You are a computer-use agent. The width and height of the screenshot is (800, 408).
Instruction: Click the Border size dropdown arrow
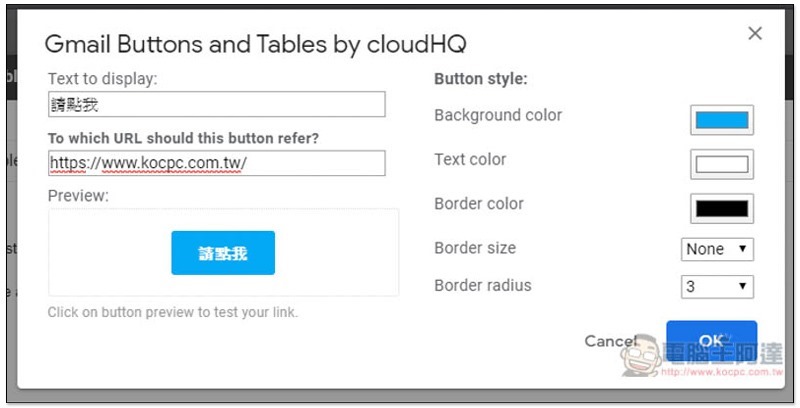coord(742,248)
